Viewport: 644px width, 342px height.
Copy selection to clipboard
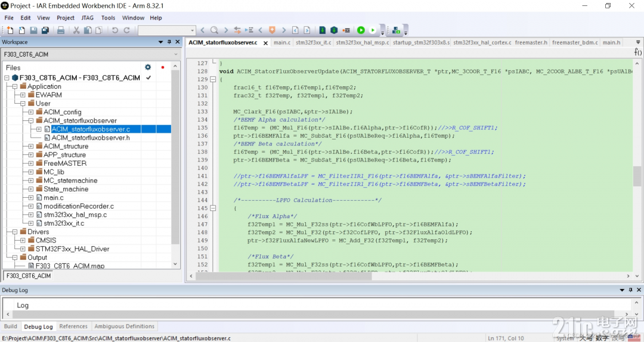(88, 30)
